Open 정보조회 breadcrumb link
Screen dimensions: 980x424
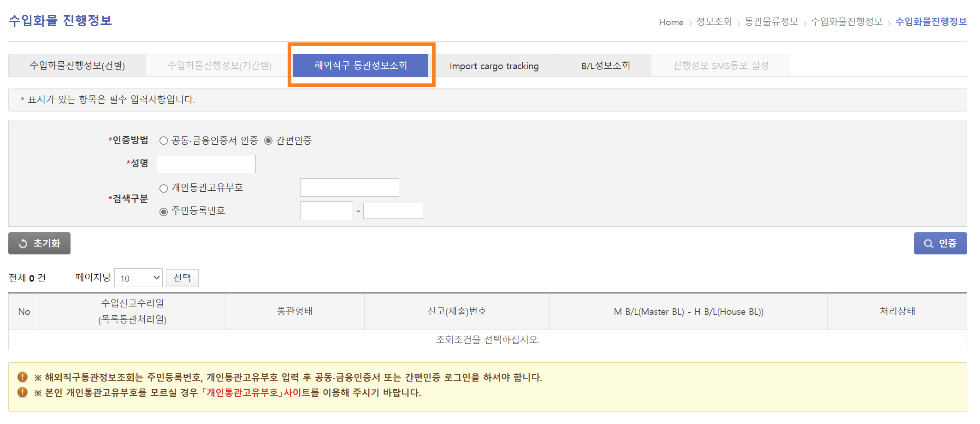(714, 22)
